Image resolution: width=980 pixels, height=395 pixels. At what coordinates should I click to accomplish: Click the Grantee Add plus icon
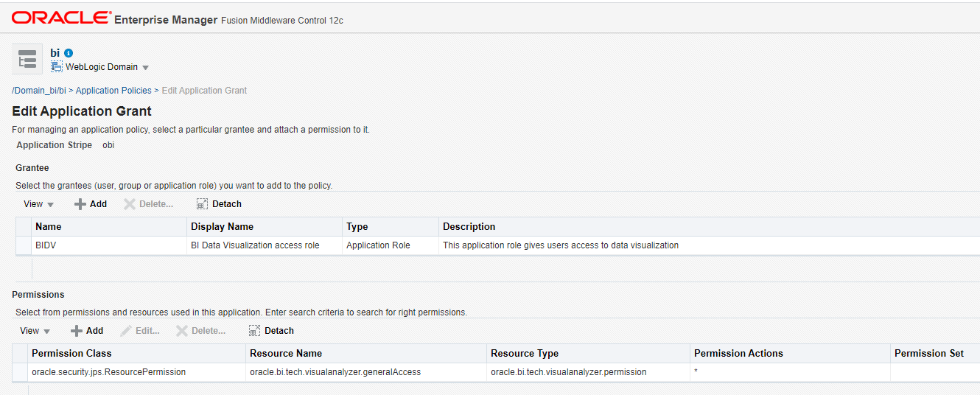tap(80, 204)
